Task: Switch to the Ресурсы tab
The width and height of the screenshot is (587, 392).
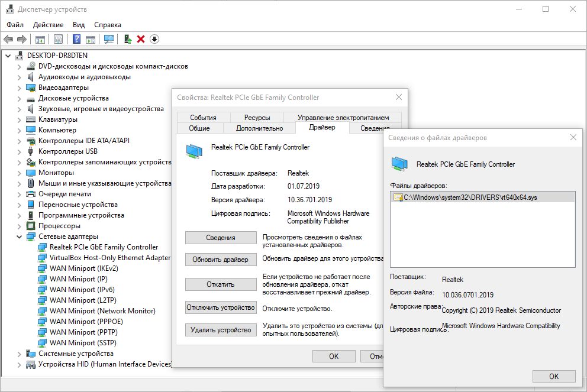Action: click(x=257, y=118)
